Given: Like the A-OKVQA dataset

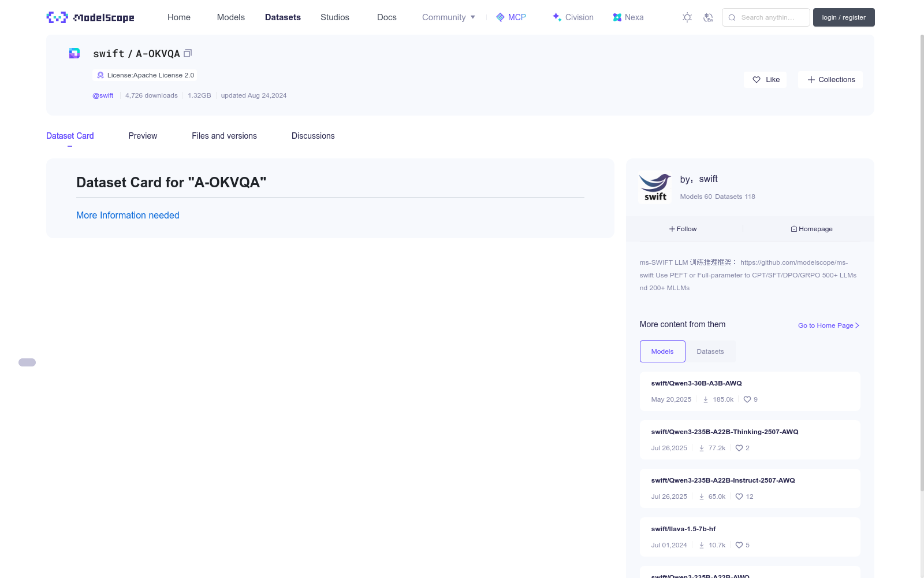Looking at the screenshot, I should coord(765,80).
